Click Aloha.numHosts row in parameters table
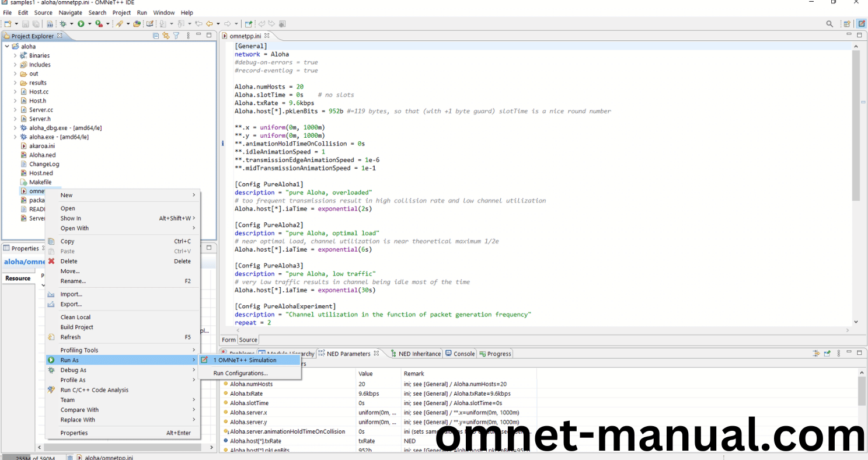Screen dimensions: 868x460 379,384
